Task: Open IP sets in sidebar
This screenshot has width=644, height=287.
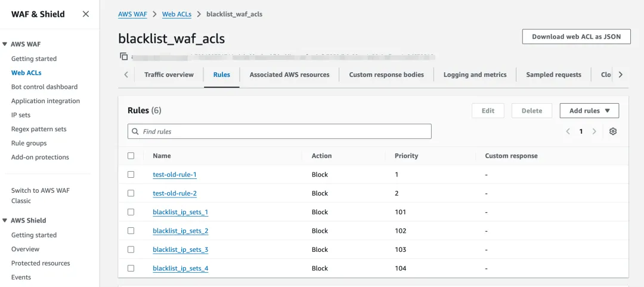Action: tap(21, 115)
